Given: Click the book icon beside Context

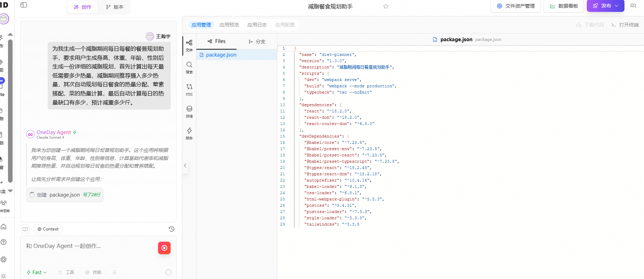Looking at the screenshot, I should [25, 229].
